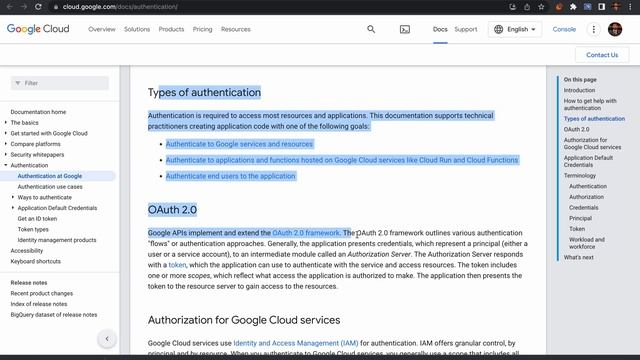Image resolution: width=640 pixels, height=360 pixels.
Task: Open Documentation home in sidebar
Action: point(38,112)
